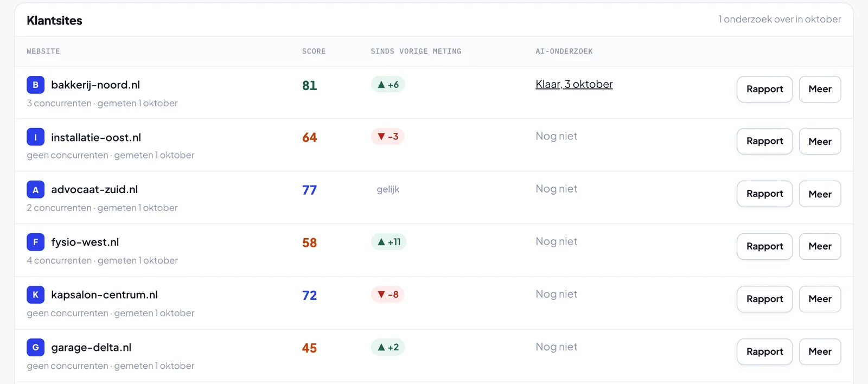Click the installatie-oost.nl site name
The width and height of the screenshot is (868, 384).
96,137
